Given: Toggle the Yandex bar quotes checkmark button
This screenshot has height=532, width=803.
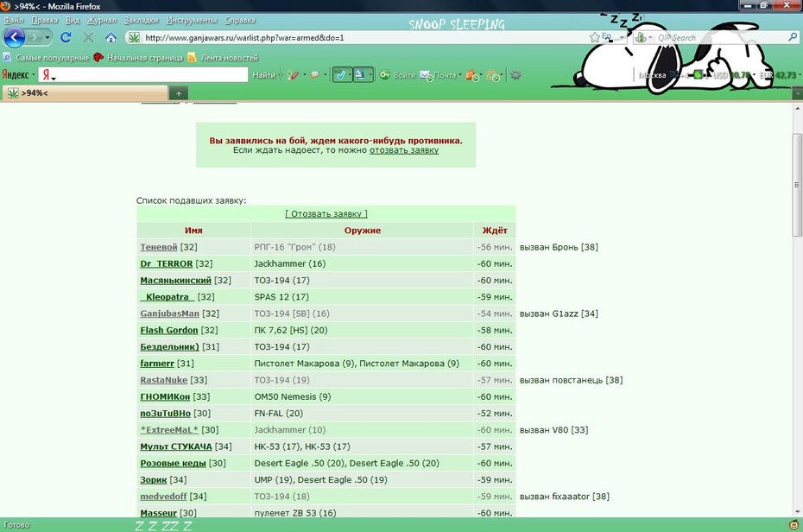Looking at the screenshot, I should click(340, 75).
